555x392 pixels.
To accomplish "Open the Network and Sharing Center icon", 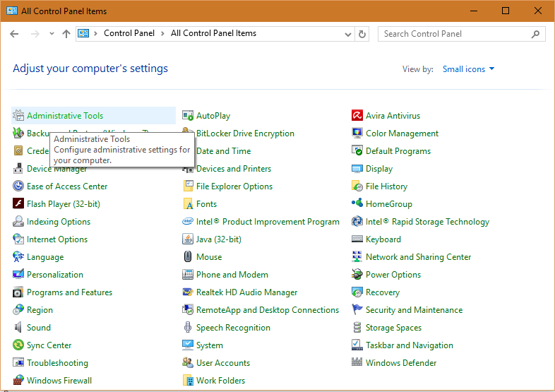I will [357, 256].
